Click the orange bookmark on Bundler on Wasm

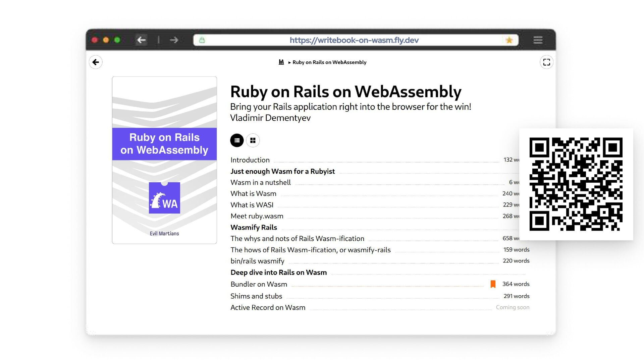pos(493,284)
